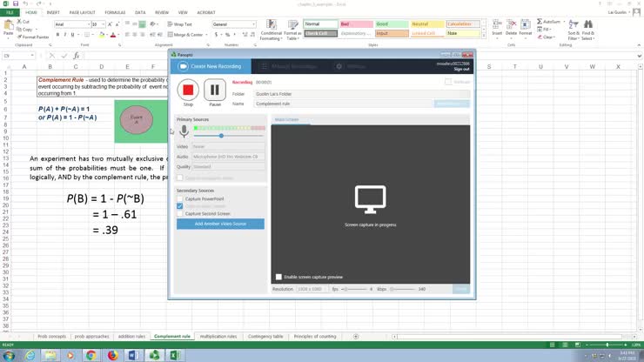Check the Capture Second Screen option
The height and width of the screenshot is (362, 644).
[x=180, y=213]
